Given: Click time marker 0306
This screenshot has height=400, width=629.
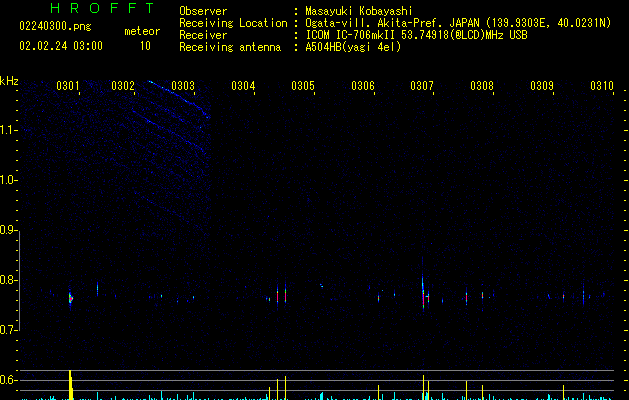Looking at the screenshot, I should pyautogui.click(x=363, y=86).
